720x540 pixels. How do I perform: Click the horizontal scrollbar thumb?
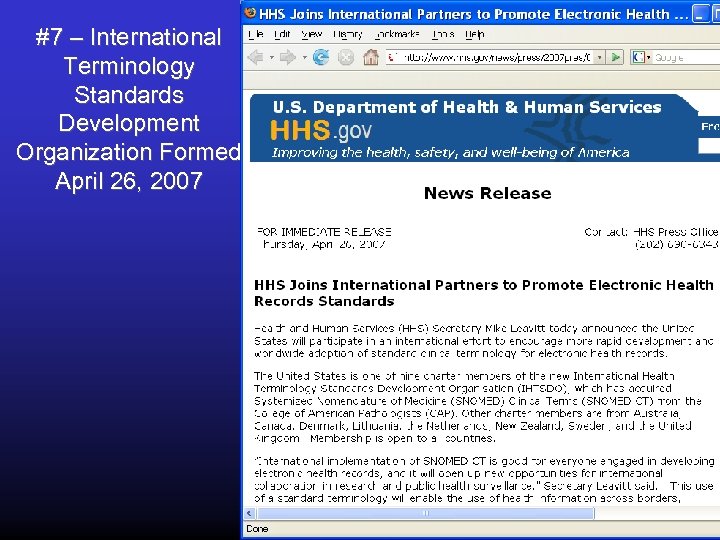point(425,513)
